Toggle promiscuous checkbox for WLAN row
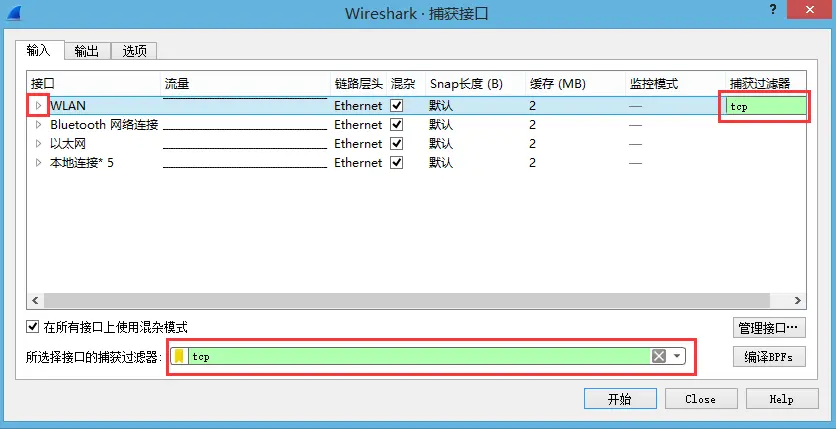Screen dimensions: 836x429 396,106
